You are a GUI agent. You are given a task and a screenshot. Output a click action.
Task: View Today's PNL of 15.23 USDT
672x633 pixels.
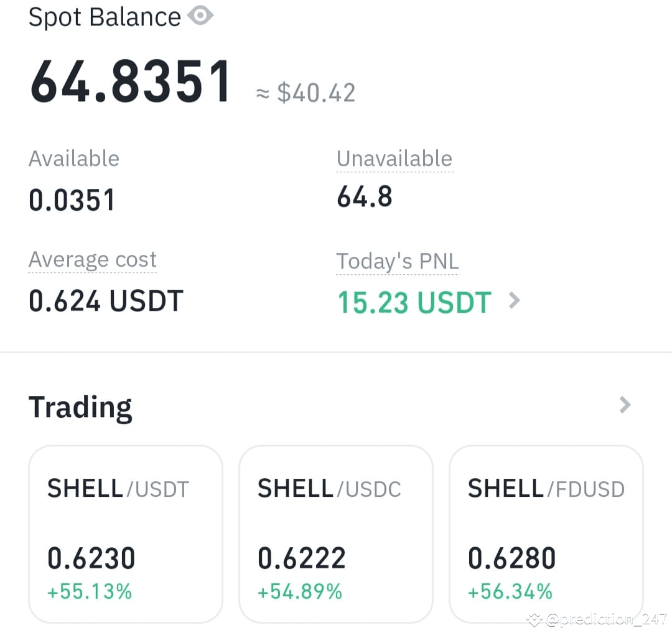[x=414, y=303]
